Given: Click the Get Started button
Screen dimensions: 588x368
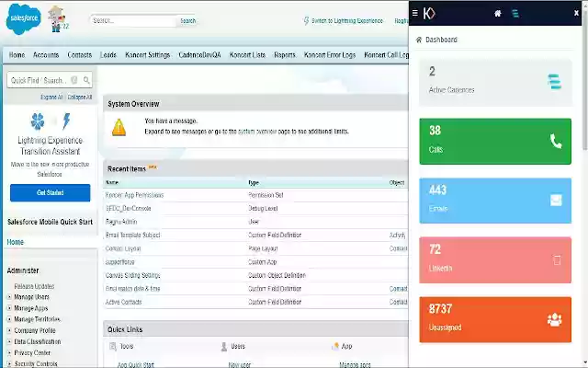Looking at the screenshot, I should point(51,192).
